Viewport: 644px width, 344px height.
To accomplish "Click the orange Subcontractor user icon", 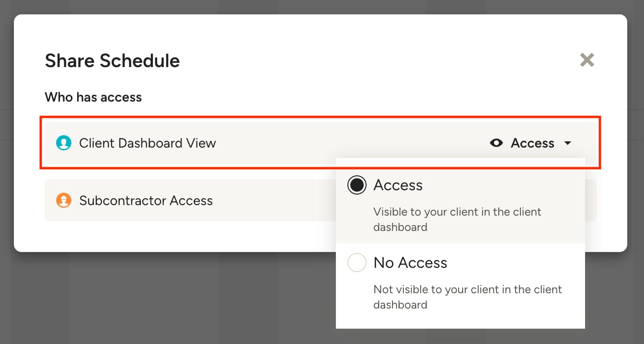I will click(64, 200).
